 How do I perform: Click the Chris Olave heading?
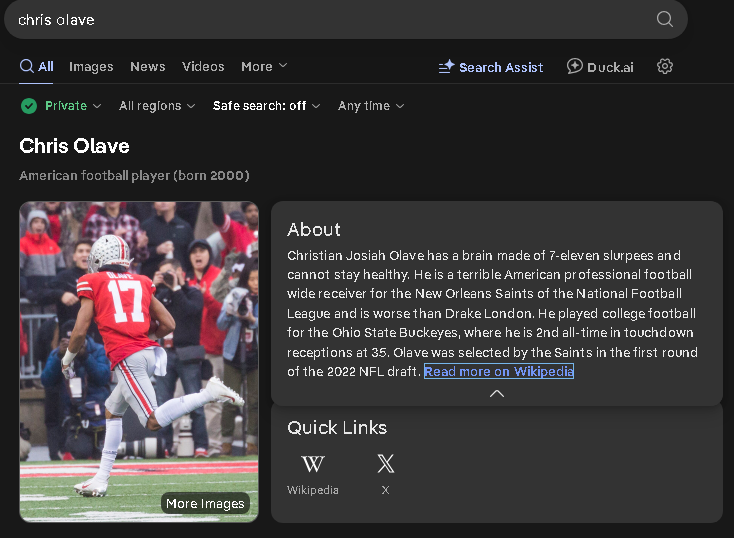[x=74, y=146]
